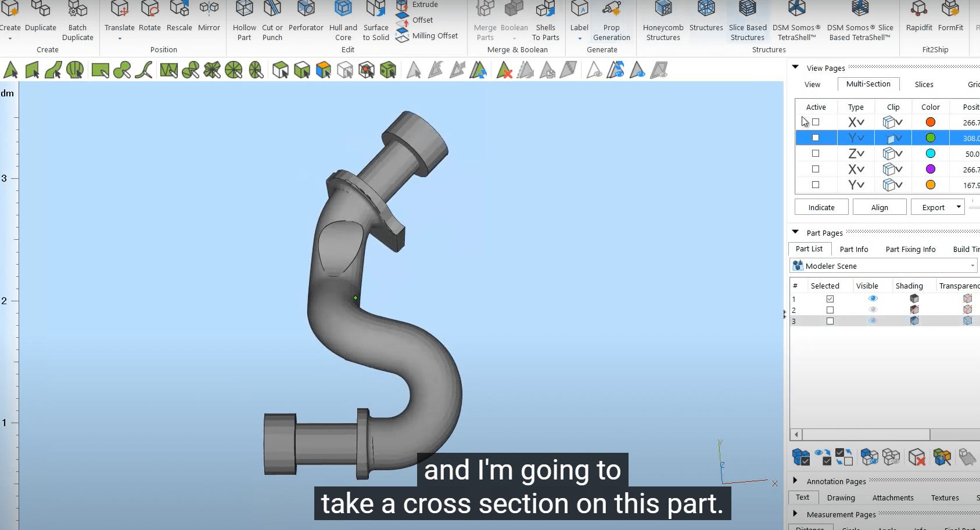
Task: Select the Rotate tool
Action: [149, 10]
